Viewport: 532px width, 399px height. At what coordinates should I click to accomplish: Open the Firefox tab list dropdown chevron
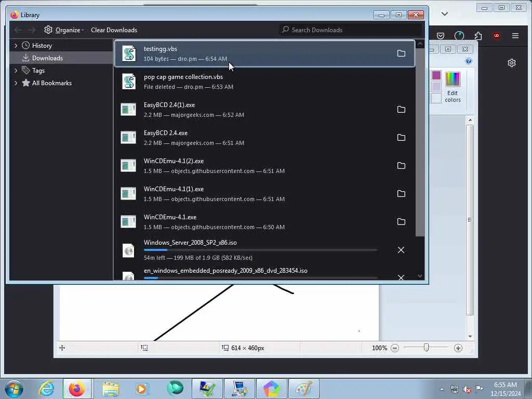[x=445, y=14]
